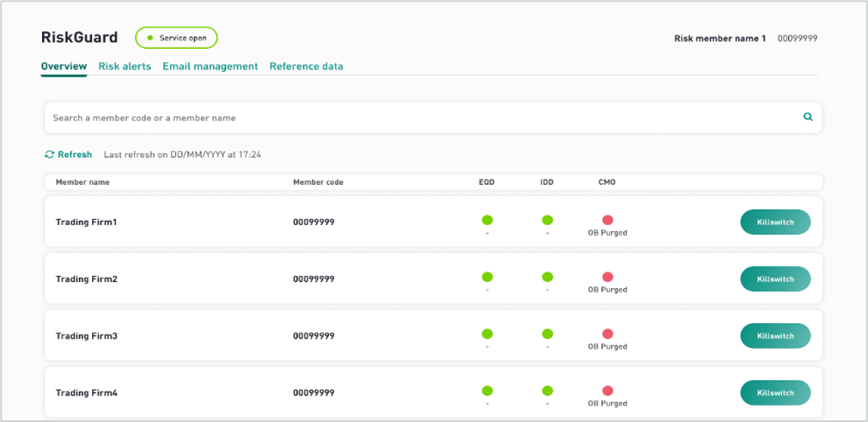Click the search magnifier icon

(x=808, y=117)
